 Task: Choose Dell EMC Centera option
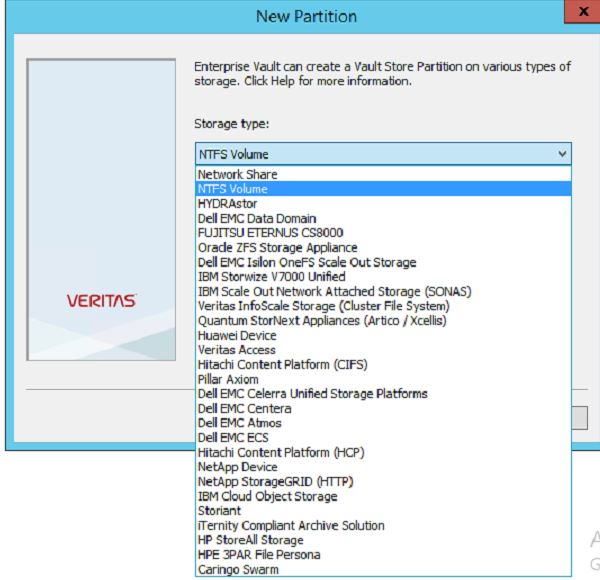click(x=244, y=409)
